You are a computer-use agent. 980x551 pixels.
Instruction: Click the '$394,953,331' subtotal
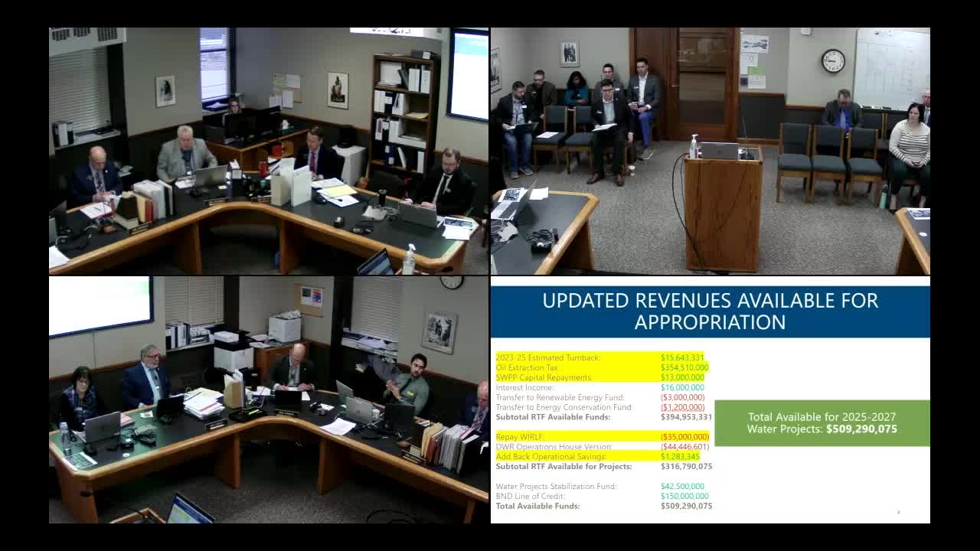[x=686, y=417]
